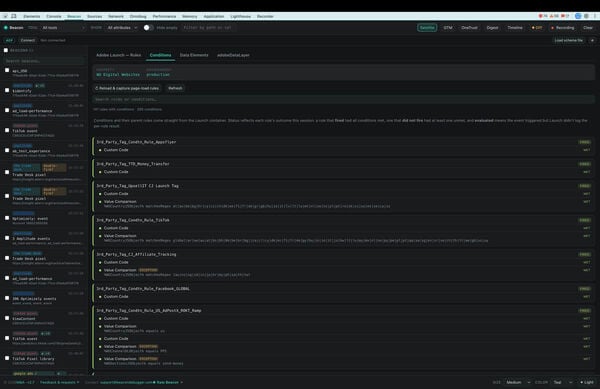Switch to the Data Elements tab
Image resolution: width=600 pixels, height=389 pixels.
point(194,55)
